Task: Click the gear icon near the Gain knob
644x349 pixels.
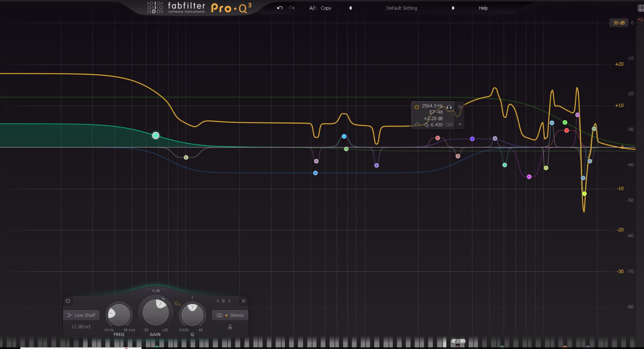Action: pyautogui.click(x=178, y=304)
